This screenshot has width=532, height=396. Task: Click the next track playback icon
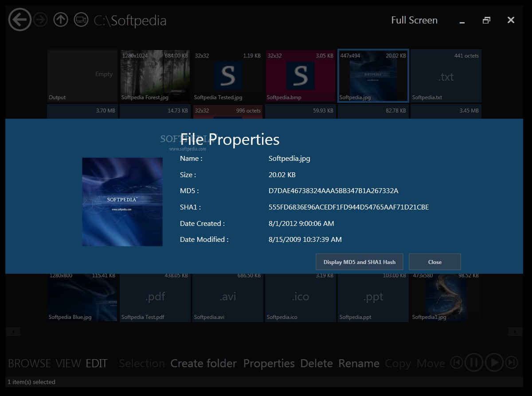point(512,363)
